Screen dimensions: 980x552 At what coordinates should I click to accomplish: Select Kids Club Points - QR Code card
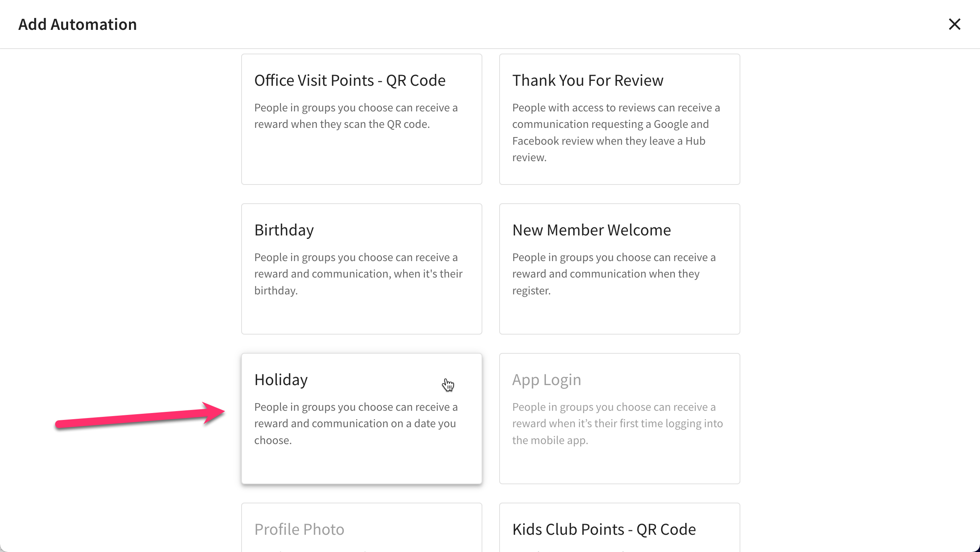(619, 528)
